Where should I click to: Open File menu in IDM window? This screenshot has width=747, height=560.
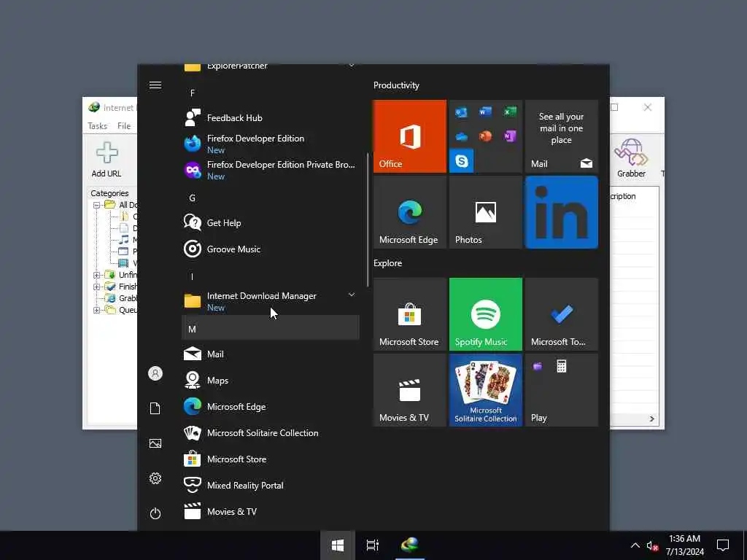pos(124,126)
